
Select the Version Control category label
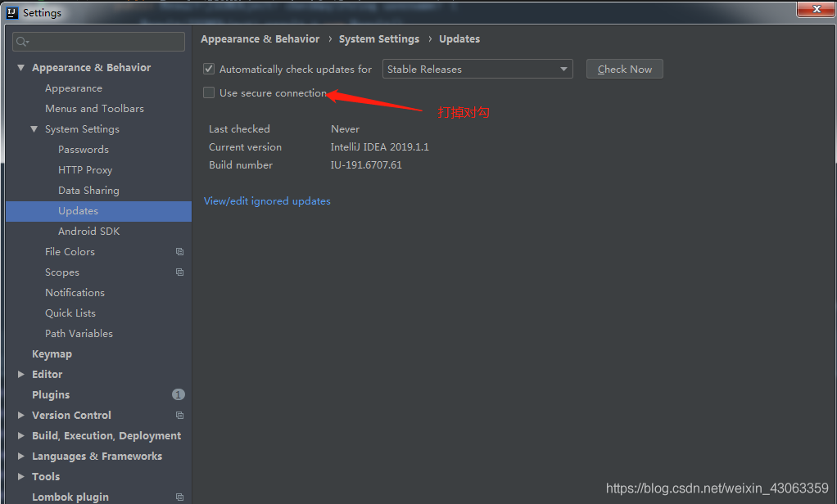click(71, 416)
